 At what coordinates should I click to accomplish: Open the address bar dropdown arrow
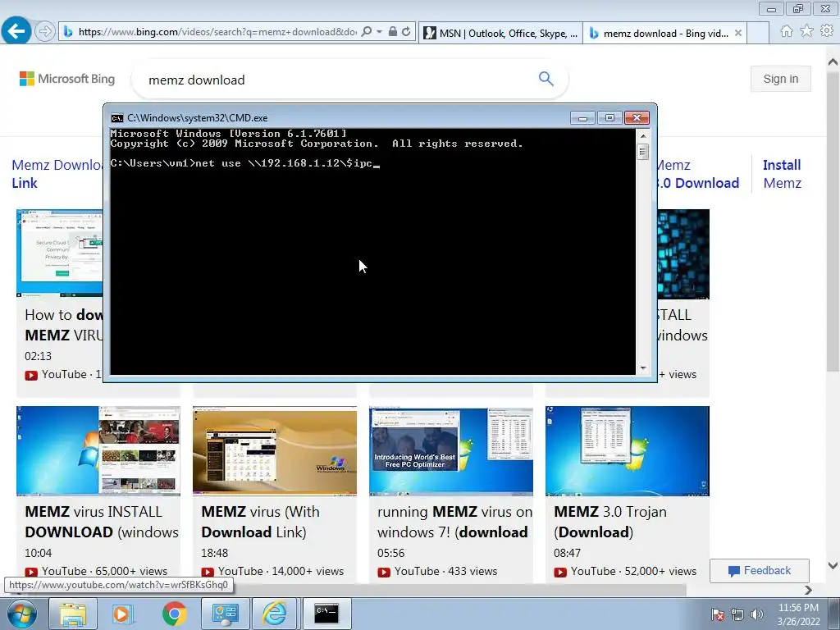coord(379,32)
